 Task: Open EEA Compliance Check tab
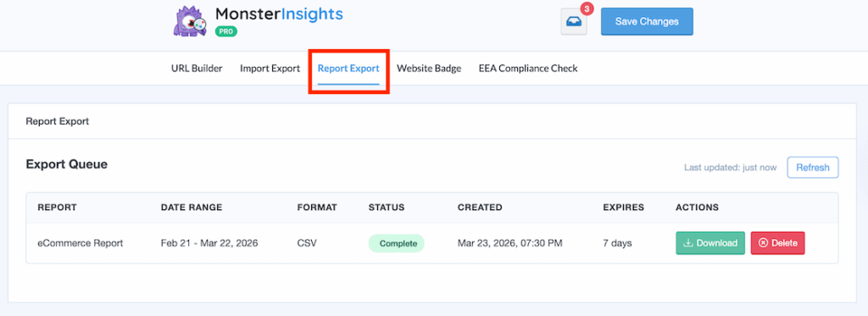(528, 69)
